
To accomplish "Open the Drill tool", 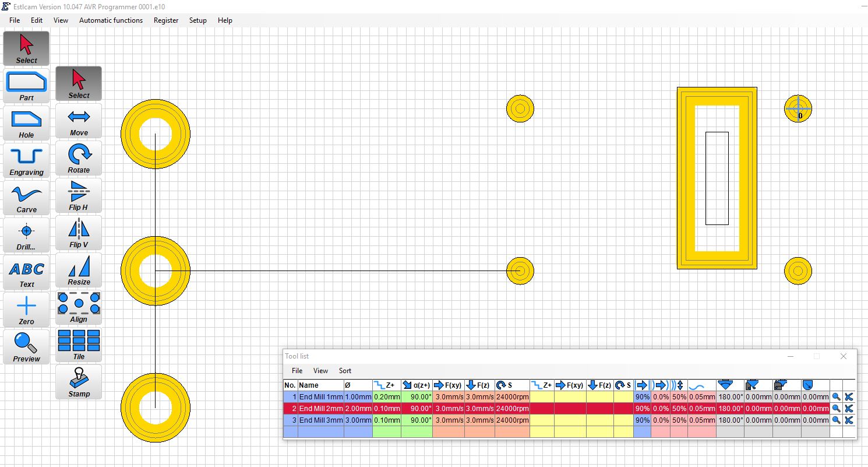I will [x=26, y=235].
